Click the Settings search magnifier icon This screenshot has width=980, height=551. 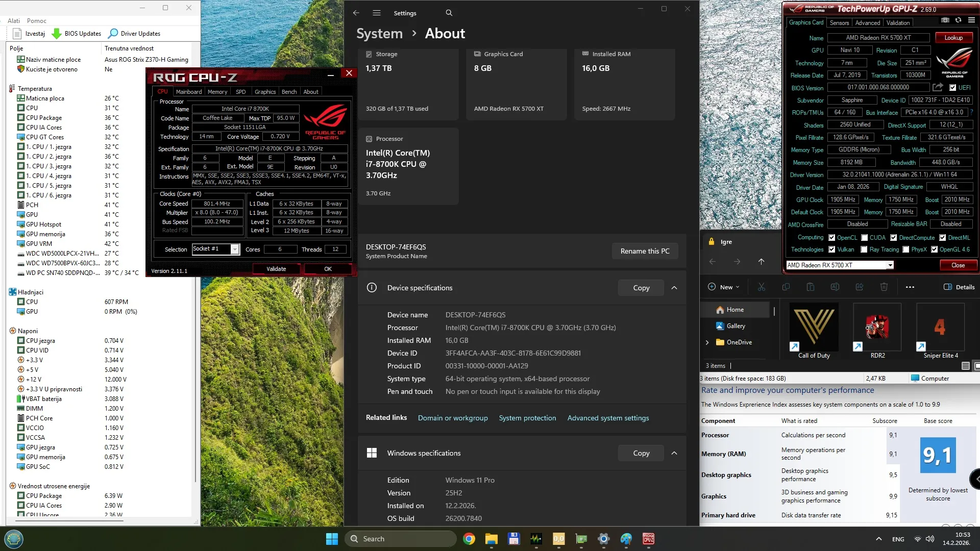pyautogui.click(x=449, y=13)
